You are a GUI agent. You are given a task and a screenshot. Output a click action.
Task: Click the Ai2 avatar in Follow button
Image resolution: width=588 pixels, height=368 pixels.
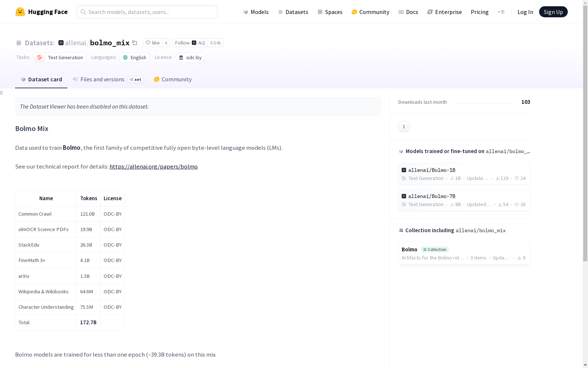tap(194, 43)
